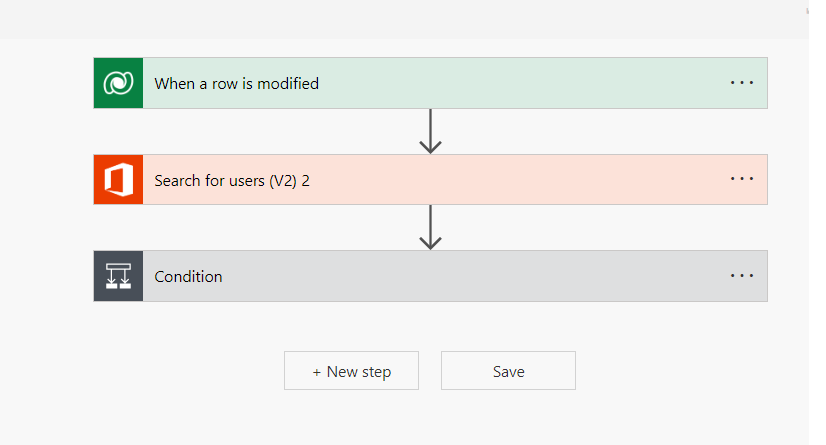The height and width of the screenshot is (445, 826).
Task: Open ellipsis menu for Search for users (V2) 2
Action: tap(741, 179)
